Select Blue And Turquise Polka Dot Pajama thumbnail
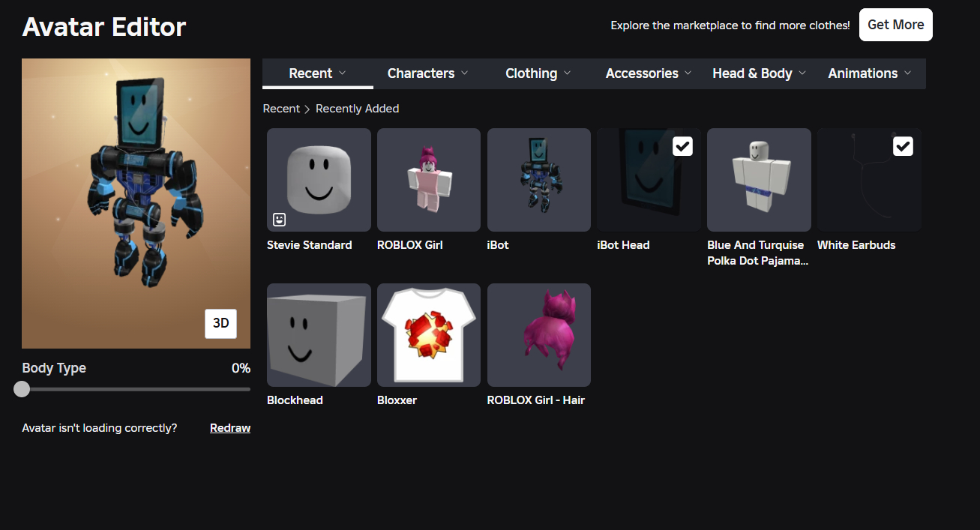Image resolution: width=980 pixels, height=530 pixels. point(759,180)
